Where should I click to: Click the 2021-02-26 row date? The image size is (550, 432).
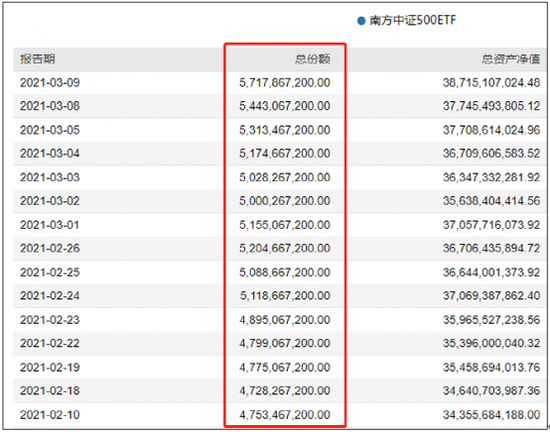pos(50,248)
